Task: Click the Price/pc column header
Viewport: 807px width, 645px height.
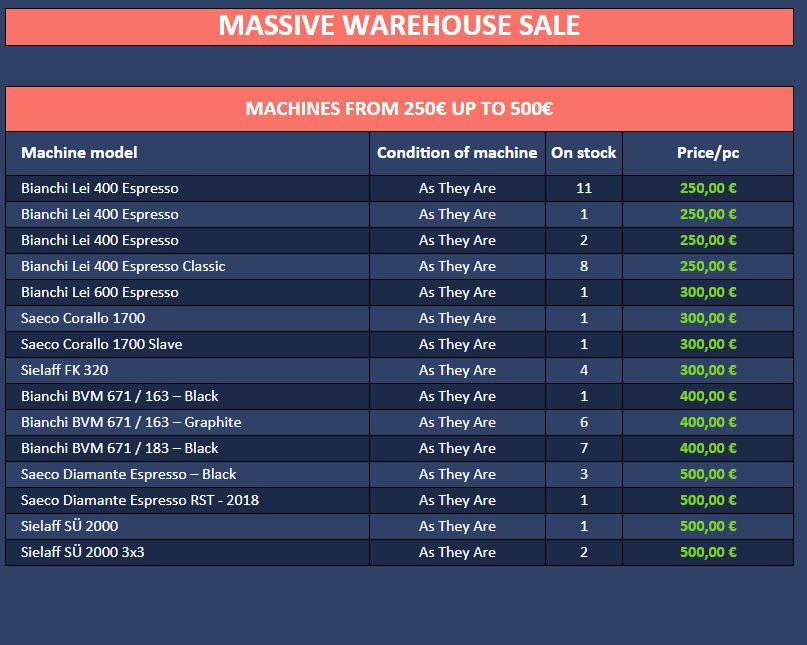Action: pos(708,153)
